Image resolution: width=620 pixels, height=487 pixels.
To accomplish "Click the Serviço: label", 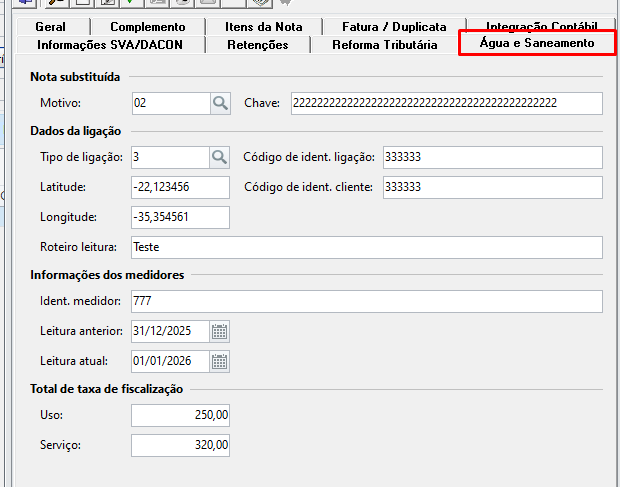I will click(x=60, y=445).
